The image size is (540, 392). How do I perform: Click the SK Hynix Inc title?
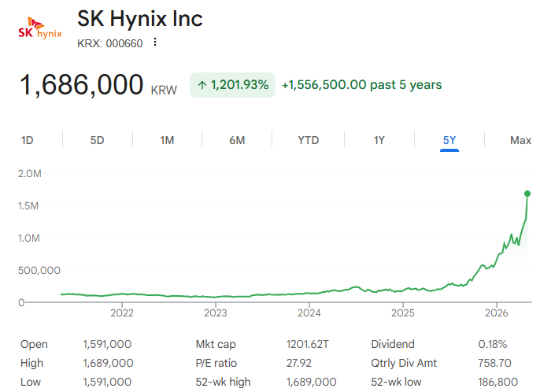coord(140,19)
